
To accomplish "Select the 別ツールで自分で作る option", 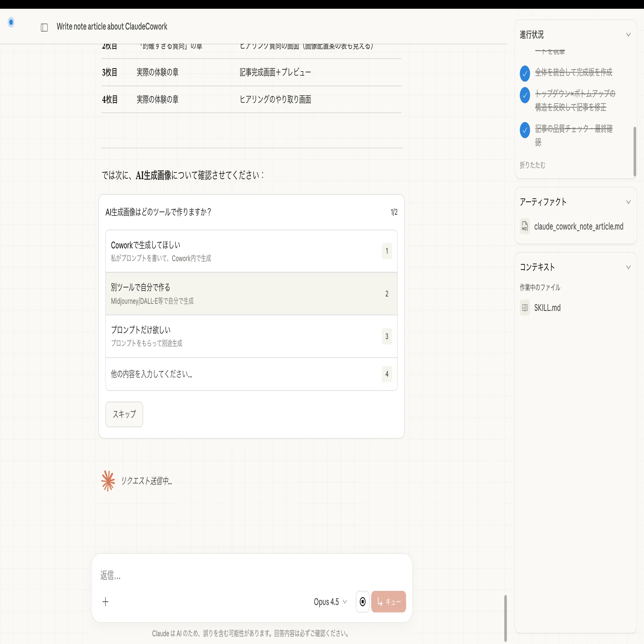I will [x=251, y=294].
